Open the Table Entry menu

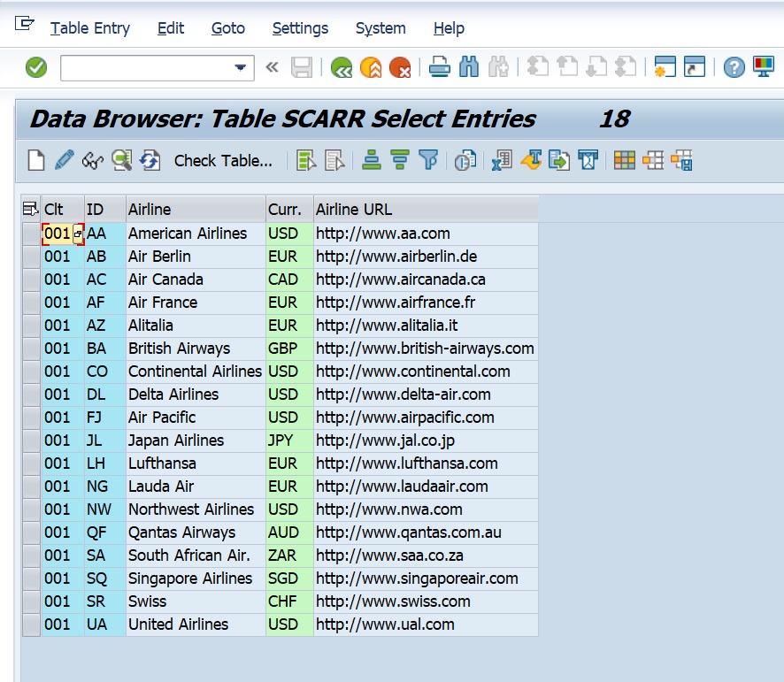90,28
